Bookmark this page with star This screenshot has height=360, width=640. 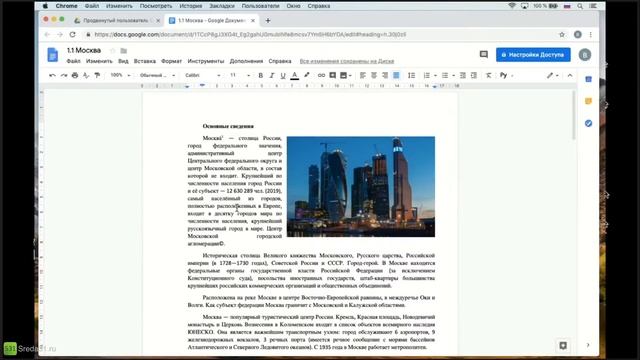[x=562, y=35]
